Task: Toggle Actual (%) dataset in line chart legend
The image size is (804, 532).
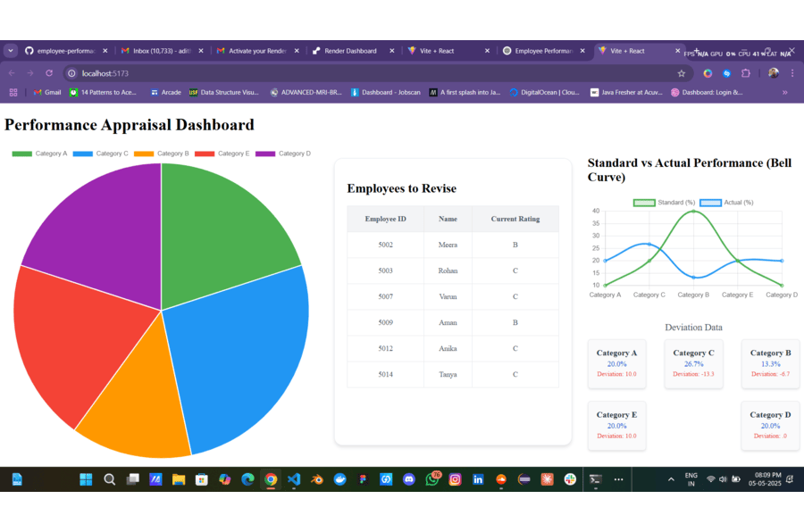Action: click(x=727, y=203)
